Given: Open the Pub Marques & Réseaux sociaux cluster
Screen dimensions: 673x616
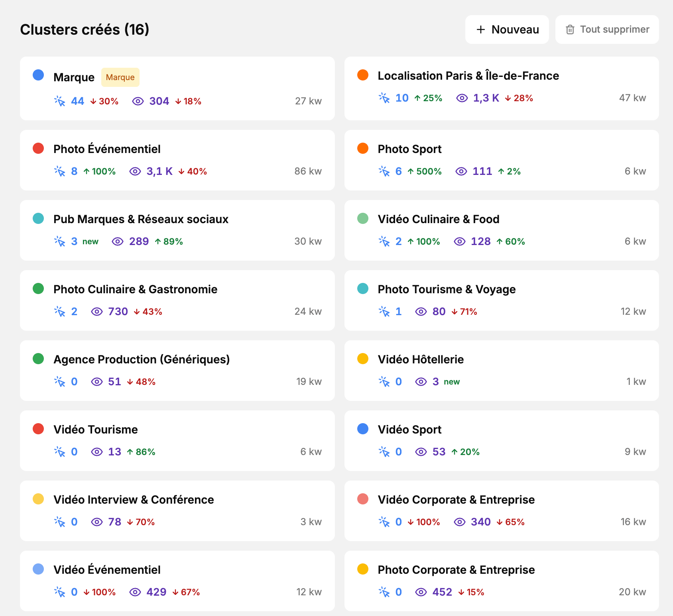Looking at the screenshot, I should 141,219.
